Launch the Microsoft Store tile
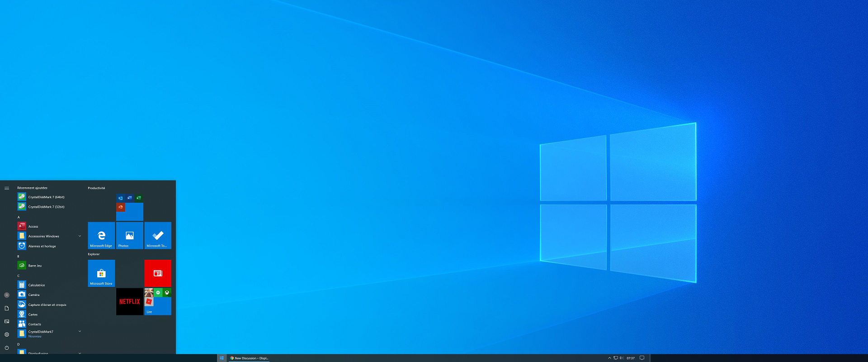This screenshot has width=868, height=362. tap(101, 273)
